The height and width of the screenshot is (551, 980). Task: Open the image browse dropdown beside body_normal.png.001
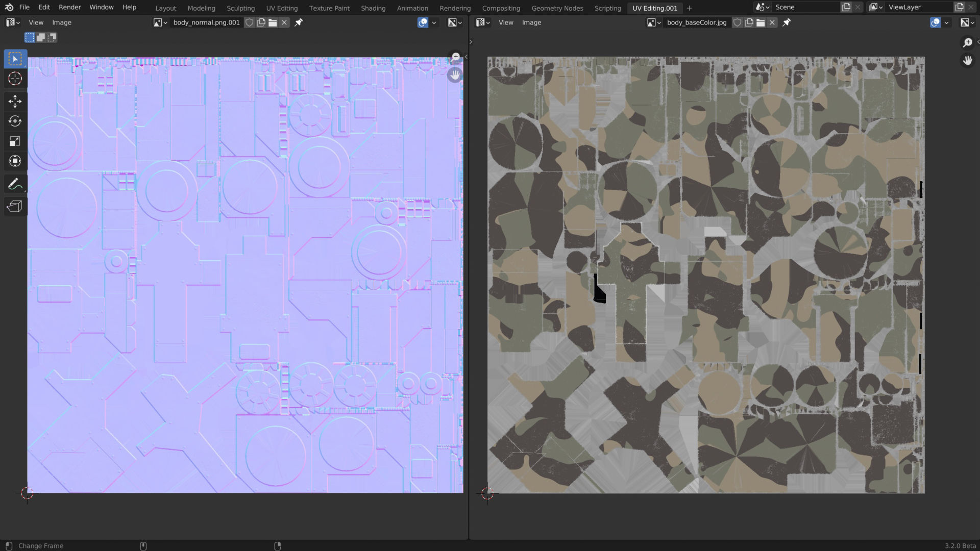160,22
